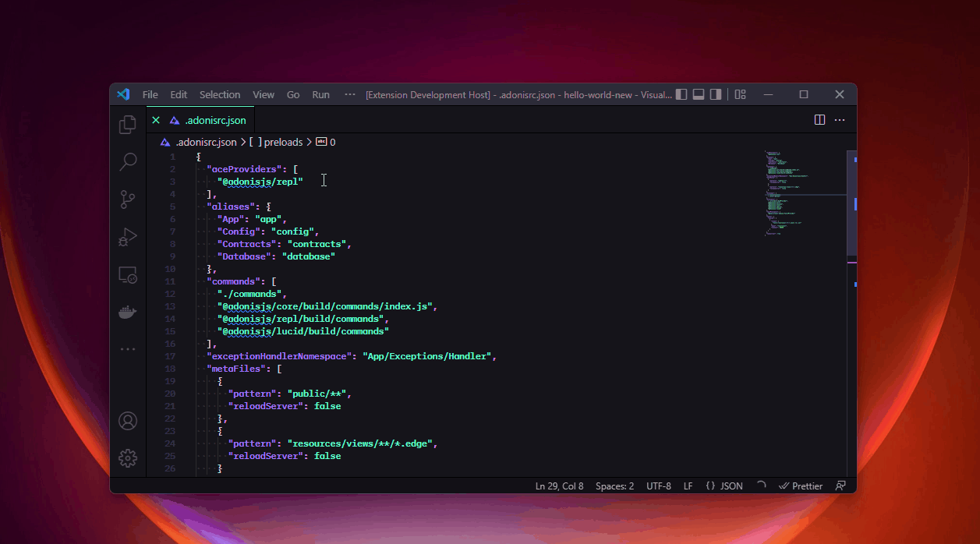Screen dimensions: 980x544
Task: Click on "Contracts" key on line 8
Action: coord(247,244)
